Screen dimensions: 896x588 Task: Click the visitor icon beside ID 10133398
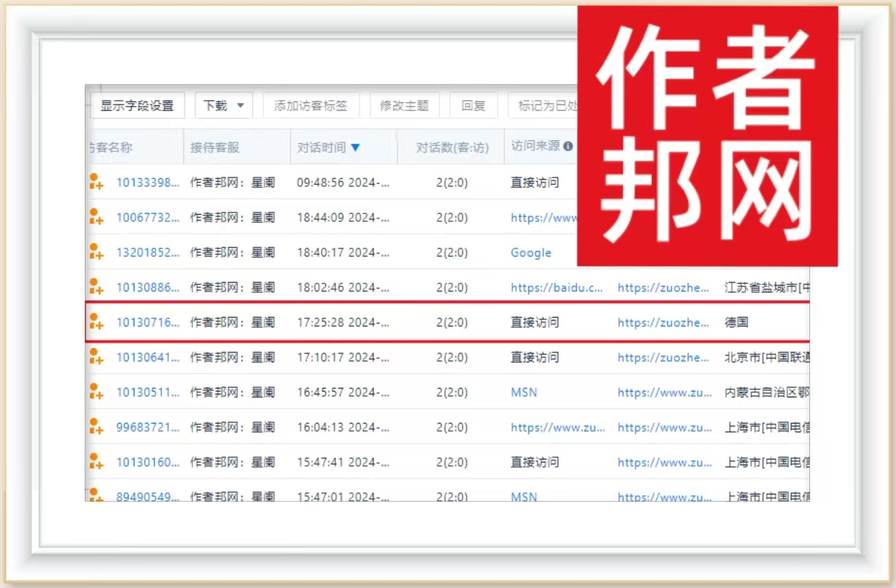click(x=96, y=182)
